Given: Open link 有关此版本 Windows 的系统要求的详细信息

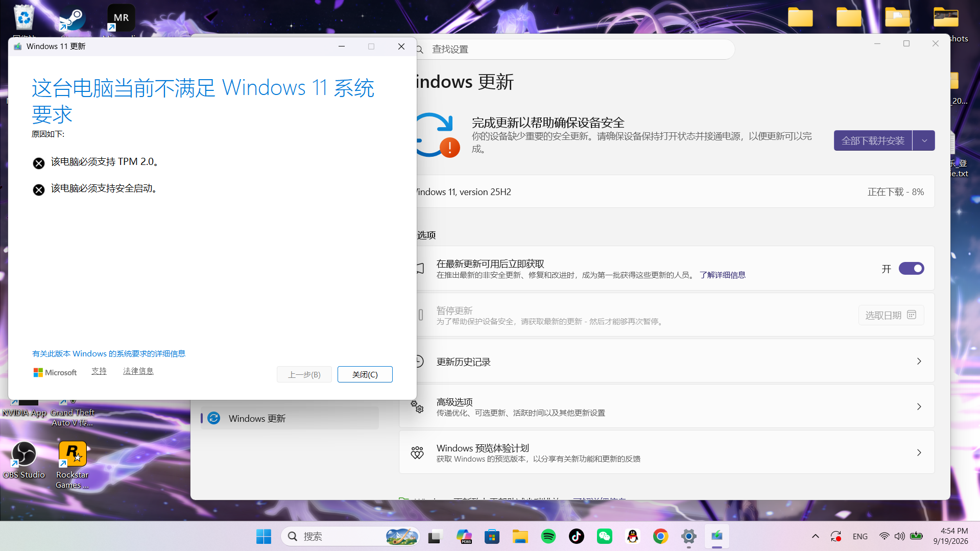Looking at the screenshot, I should click(x=109, y=353).
